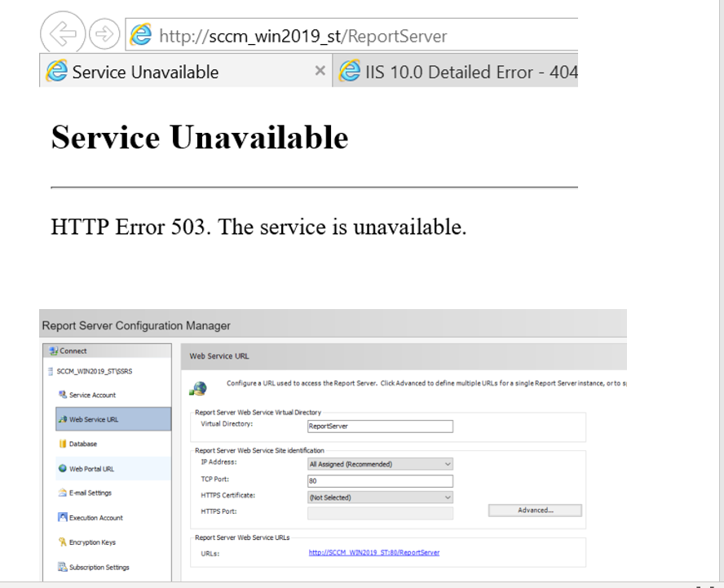Click the Advanced button
Image resolution: width=724 pixels, height=588 pixels.
point(534,510)
